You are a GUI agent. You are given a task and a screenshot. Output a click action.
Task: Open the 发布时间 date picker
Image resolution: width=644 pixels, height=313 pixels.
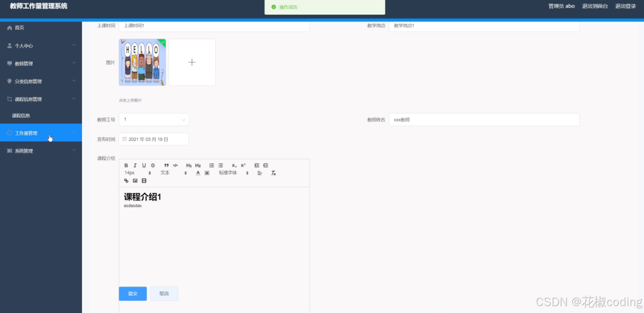coord(154,139)
